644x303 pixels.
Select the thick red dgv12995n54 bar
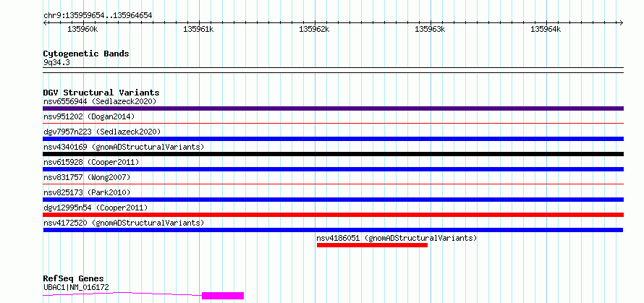(333, 215)
